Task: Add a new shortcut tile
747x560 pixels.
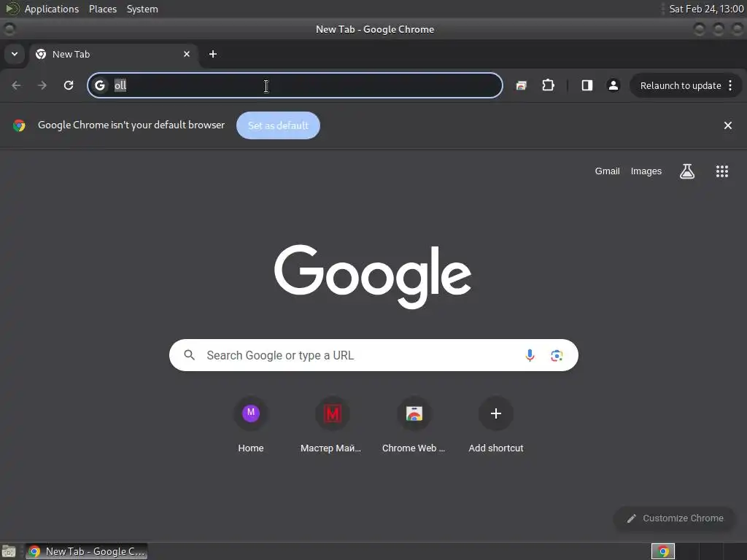Action: tap(496, 424)
